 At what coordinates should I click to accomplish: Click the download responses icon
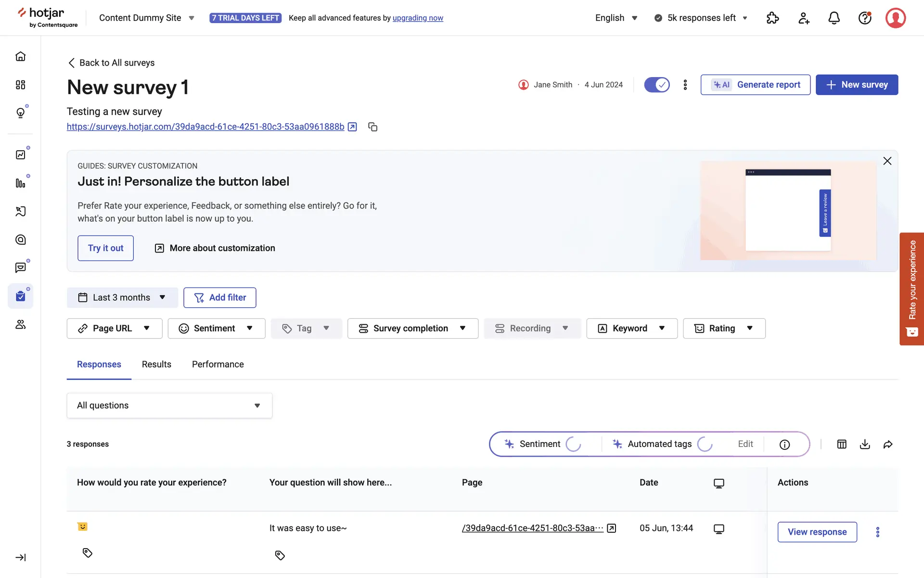point(865,444)
